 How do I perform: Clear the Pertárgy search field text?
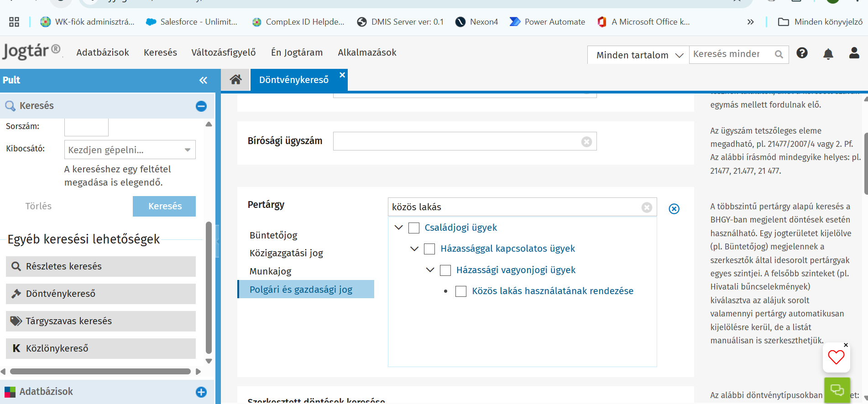point(646,207)
